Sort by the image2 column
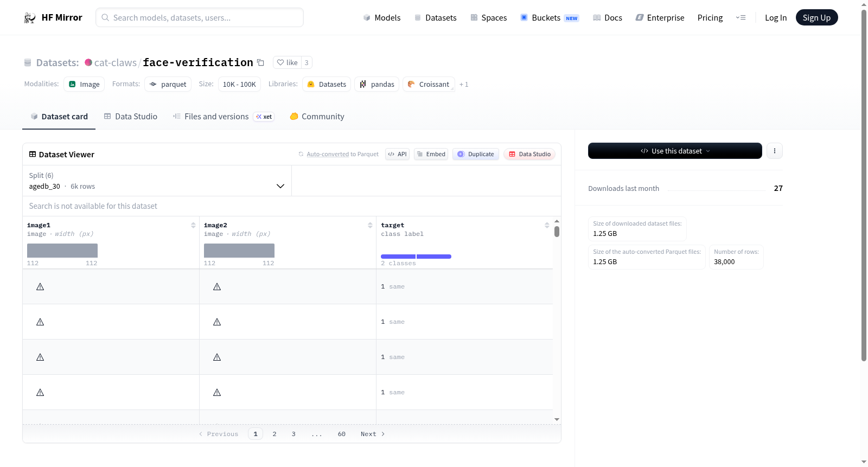This screenshot has width=868, height=467. 370,225
